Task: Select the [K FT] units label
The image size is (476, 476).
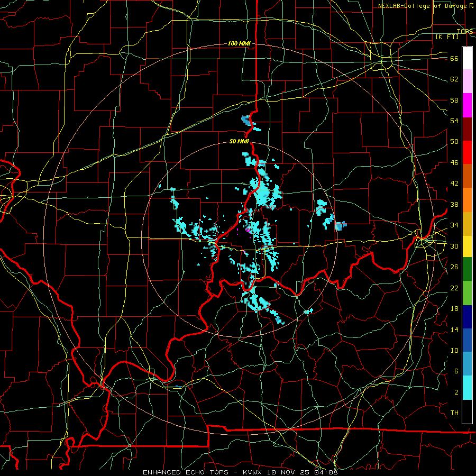Action: pyautogui.click(x=447, y=36)
